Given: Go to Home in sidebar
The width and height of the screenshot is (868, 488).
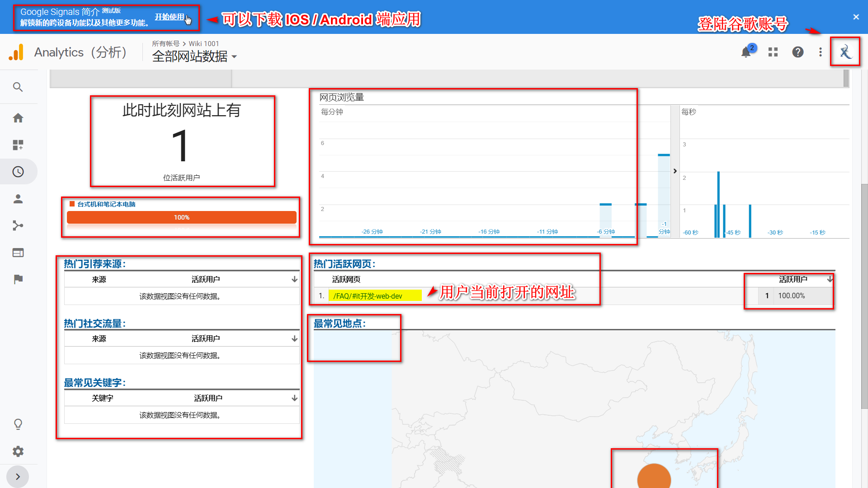Looking at the screenshot, I should click(18, 118).
